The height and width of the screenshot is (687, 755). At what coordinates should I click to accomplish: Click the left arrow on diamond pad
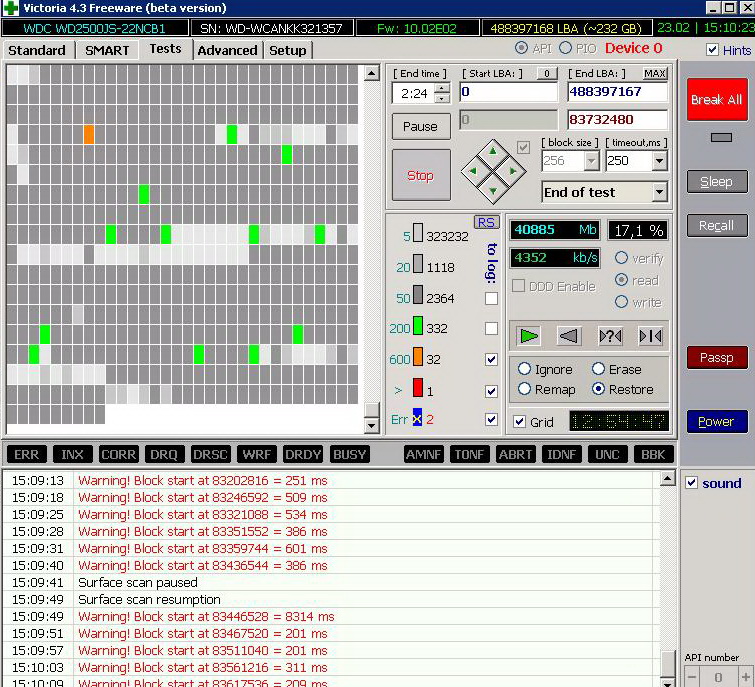click(473, 171)
